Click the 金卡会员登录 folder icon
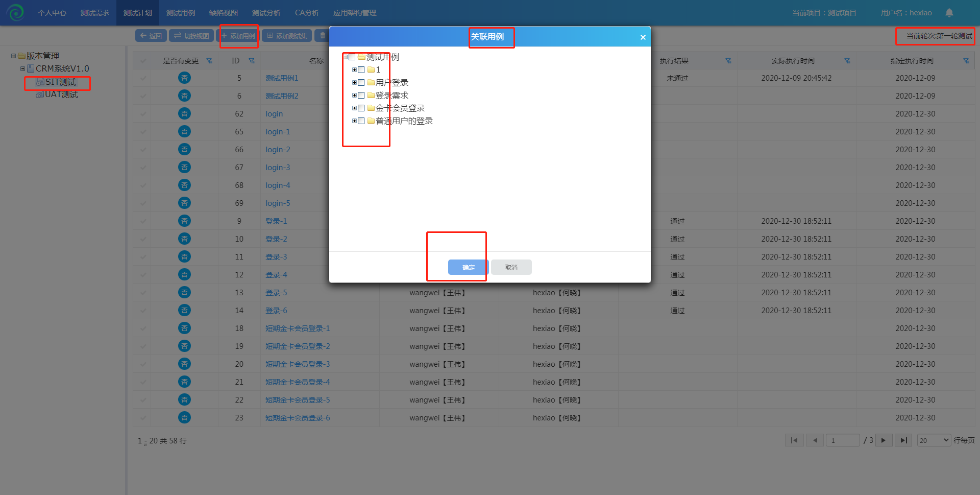The height and width of the screenshot is (495, 980). click(x=371, y=108)
